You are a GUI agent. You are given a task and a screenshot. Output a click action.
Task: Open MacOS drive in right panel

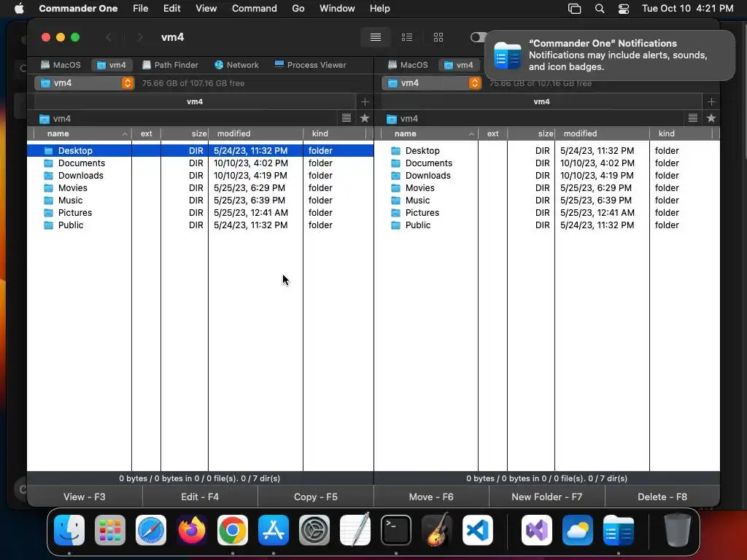[x=408, y=65]
